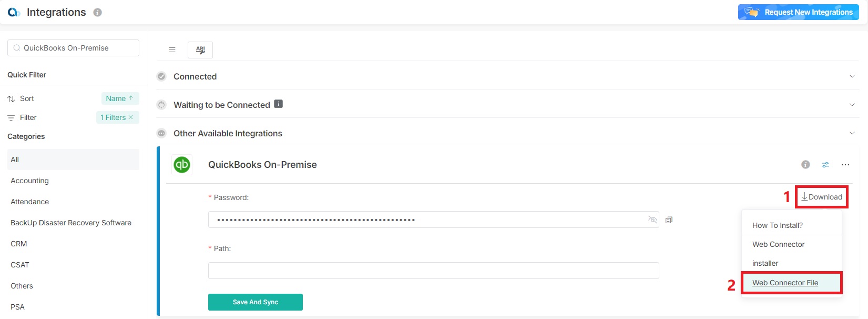
Task: Select the Accounting category
Action: [x=30, y=181]
